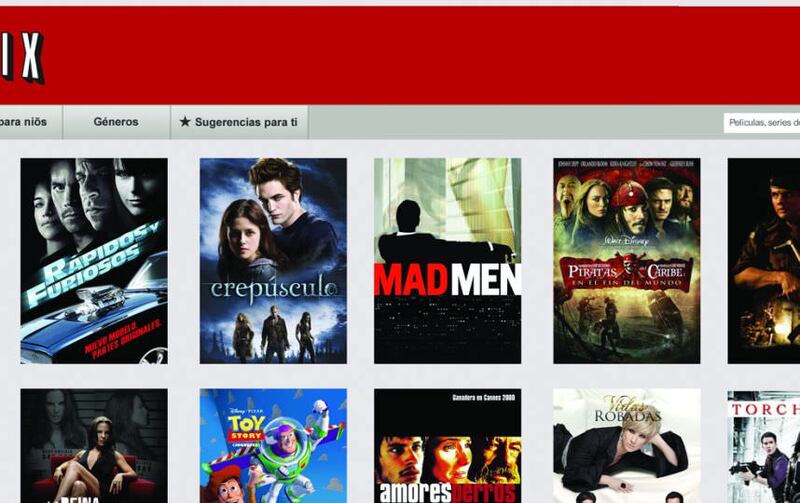The image size is (800, 503).
Task: Open Piratas del Caribe poster
Action: 627,261
